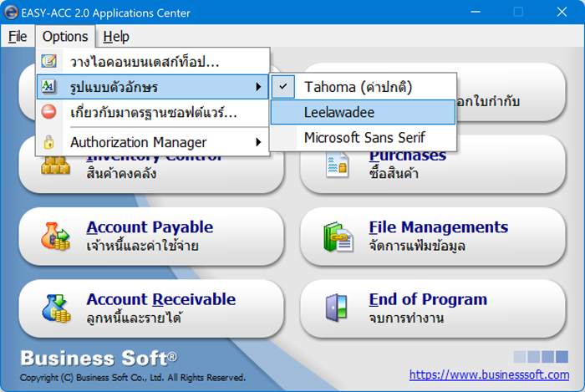
Task: Open the Help menu
Action: pos(116,36)
